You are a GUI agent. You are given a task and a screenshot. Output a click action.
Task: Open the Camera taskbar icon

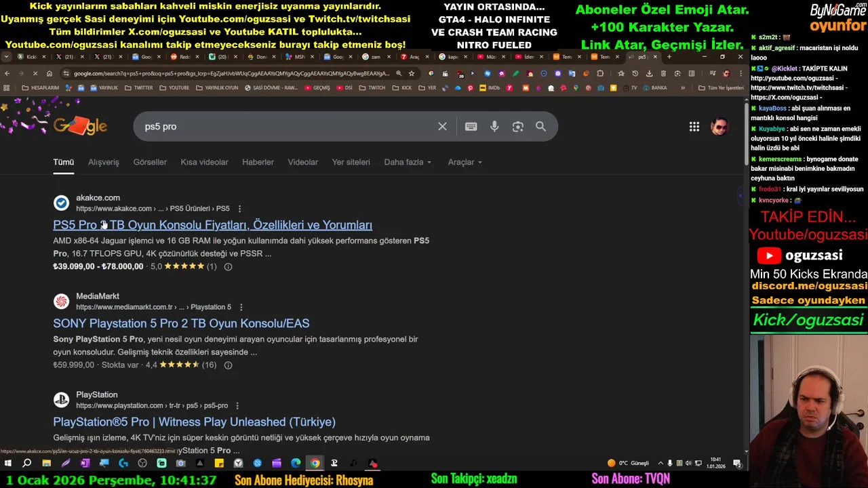[180, 464]
